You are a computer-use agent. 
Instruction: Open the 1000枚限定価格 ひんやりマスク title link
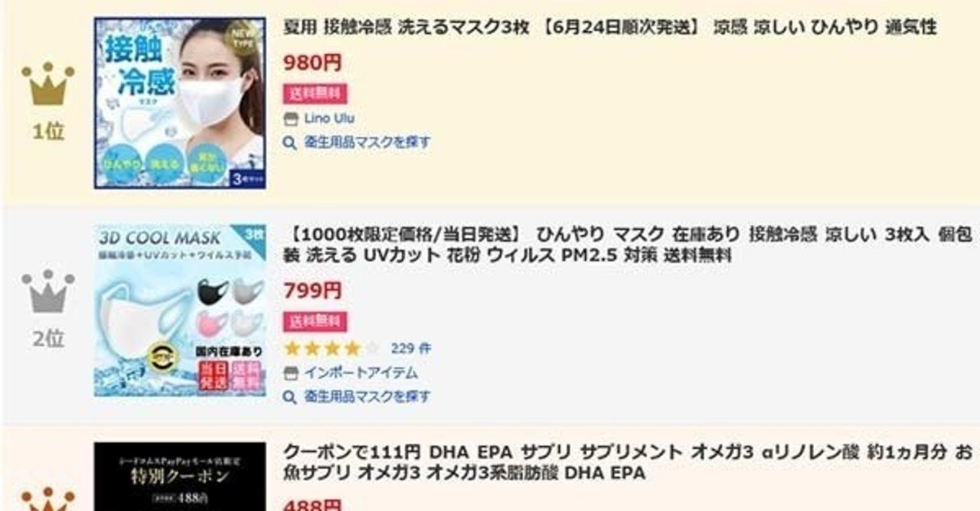pyautogui.click(x=627, y=245)
